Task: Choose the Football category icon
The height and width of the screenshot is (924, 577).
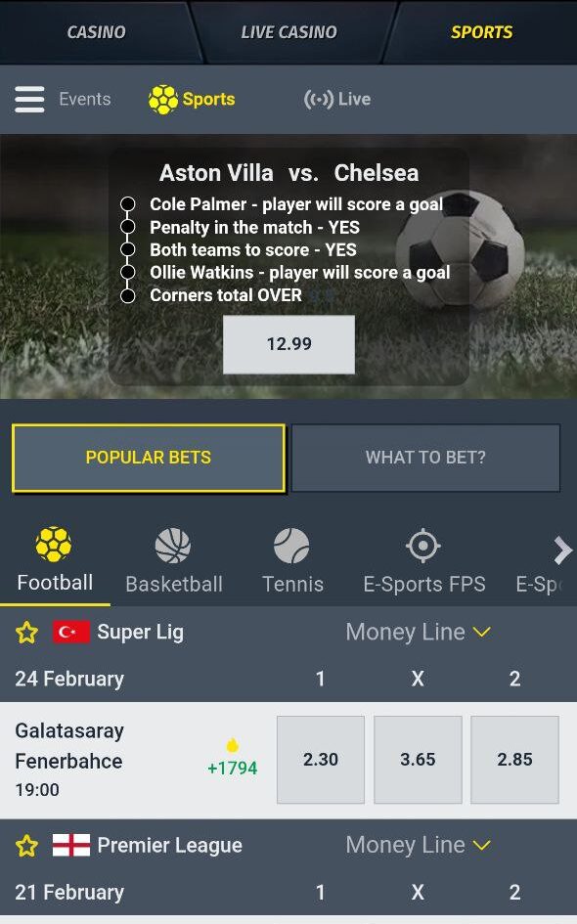Action: coord(54,544)
